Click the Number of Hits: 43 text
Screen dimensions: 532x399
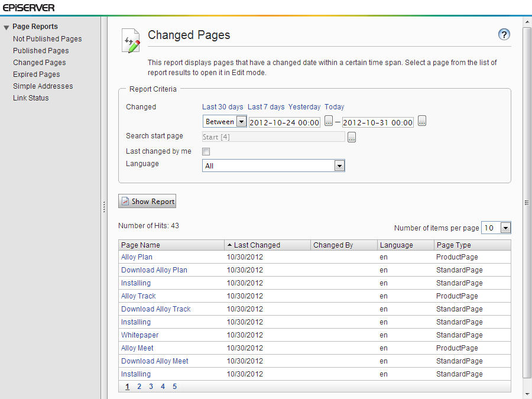148,226
